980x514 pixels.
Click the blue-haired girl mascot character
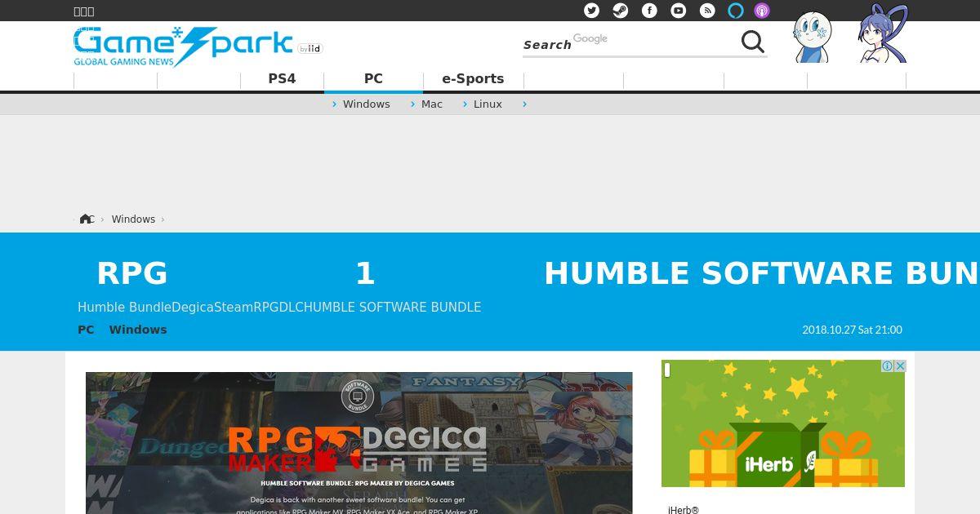pyautogui.click(x=882, y=34)
